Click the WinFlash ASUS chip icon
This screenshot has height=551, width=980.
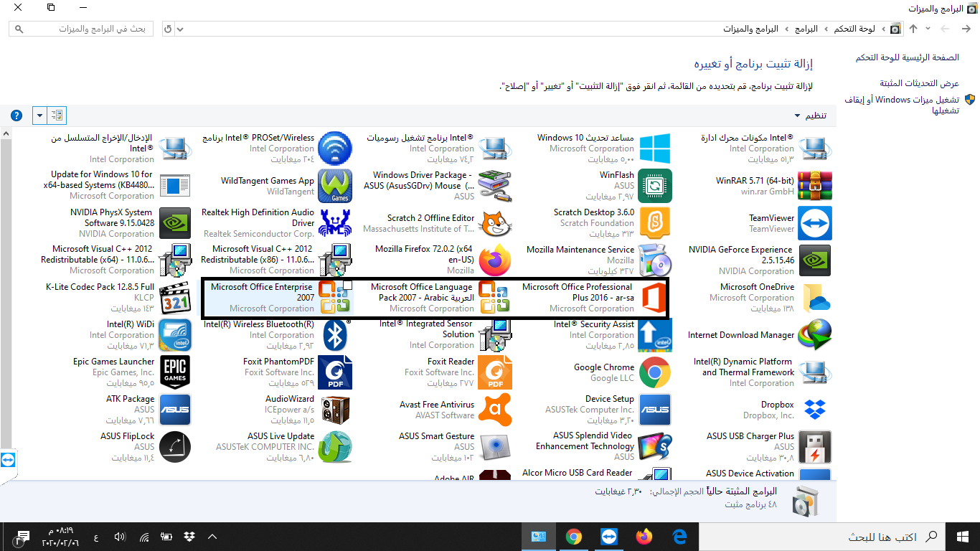click(654, 186)
